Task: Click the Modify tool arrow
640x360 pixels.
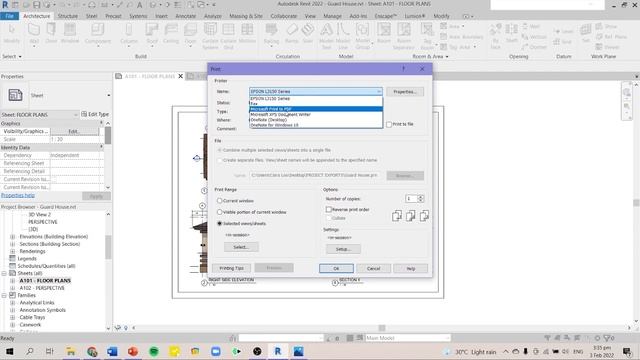Action: coord(11,29)
